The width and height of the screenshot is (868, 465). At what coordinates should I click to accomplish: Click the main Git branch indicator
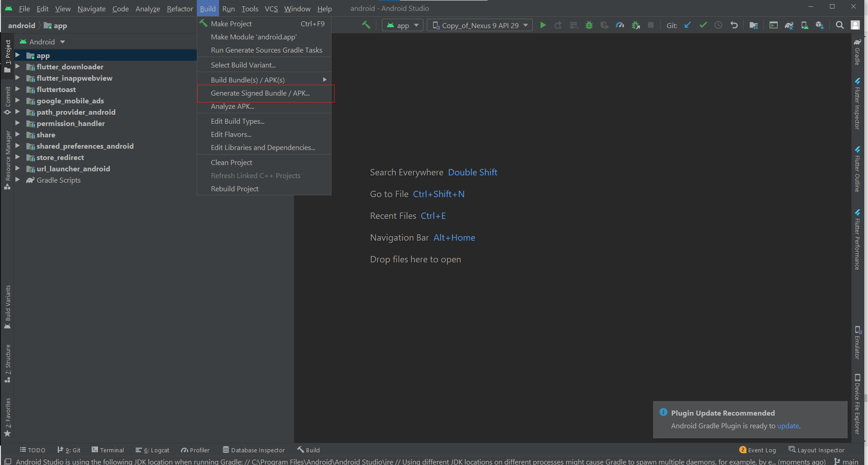point(846,461)
